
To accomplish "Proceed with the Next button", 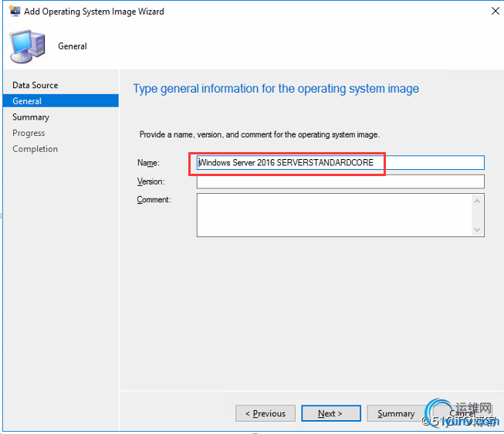I will pos(331,413).
